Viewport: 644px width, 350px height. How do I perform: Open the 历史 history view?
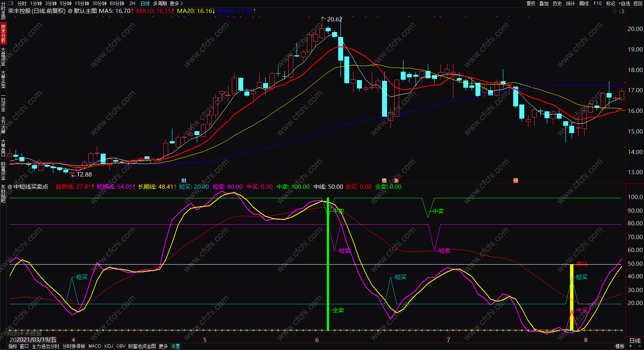(557, 3)
